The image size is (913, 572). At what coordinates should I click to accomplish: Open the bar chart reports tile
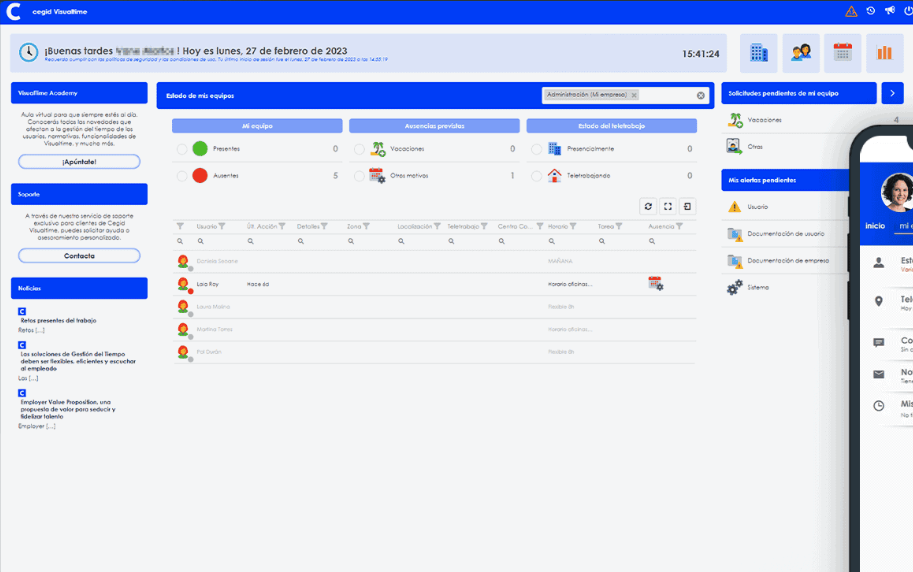(x=884, y=53)
